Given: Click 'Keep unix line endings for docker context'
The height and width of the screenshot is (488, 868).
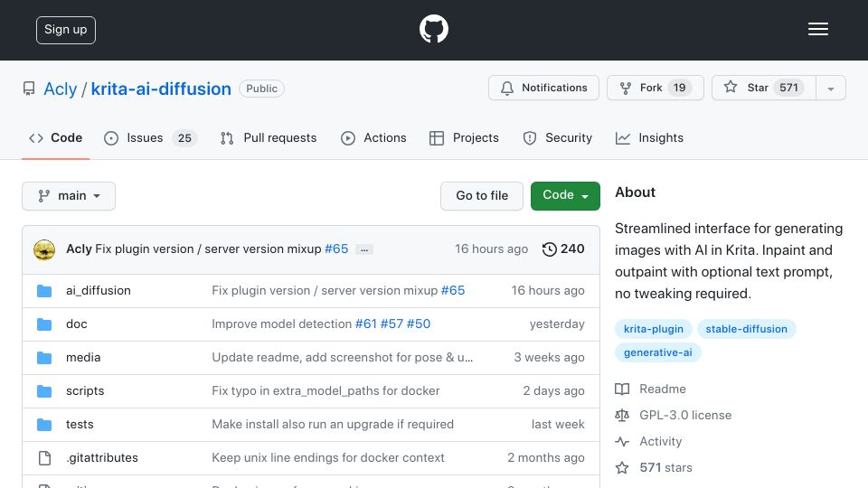Looking at the screenshot, I should pos(328,458).
